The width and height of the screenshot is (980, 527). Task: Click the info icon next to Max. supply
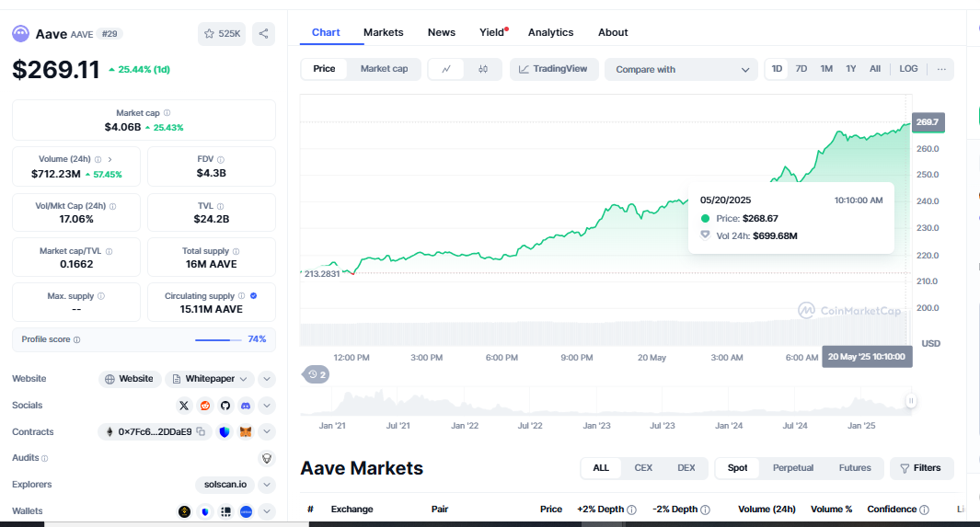pos(101,296)
